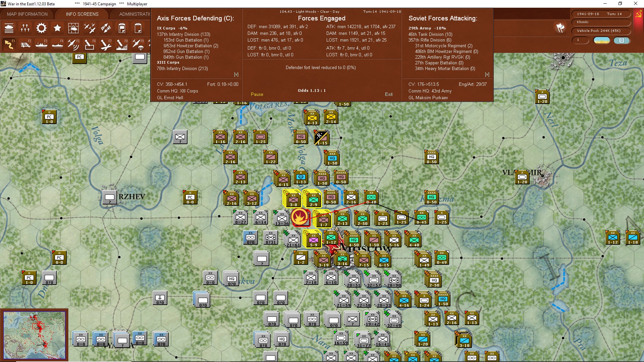Viewport: 644px width, 362px height.
Task: Select the 4-50 HQ counter near Moscow
Action: click(354, 239)
